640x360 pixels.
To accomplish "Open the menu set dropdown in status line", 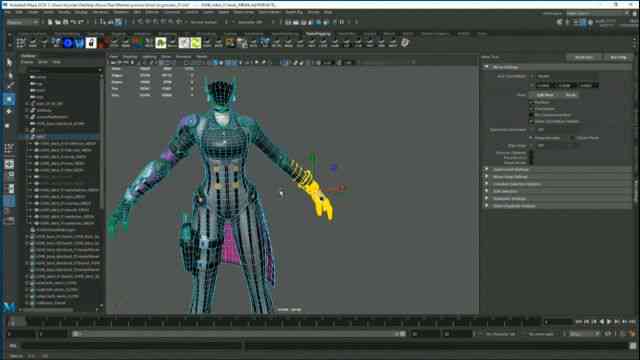I will pyautogui.click(x=23, y=22).
